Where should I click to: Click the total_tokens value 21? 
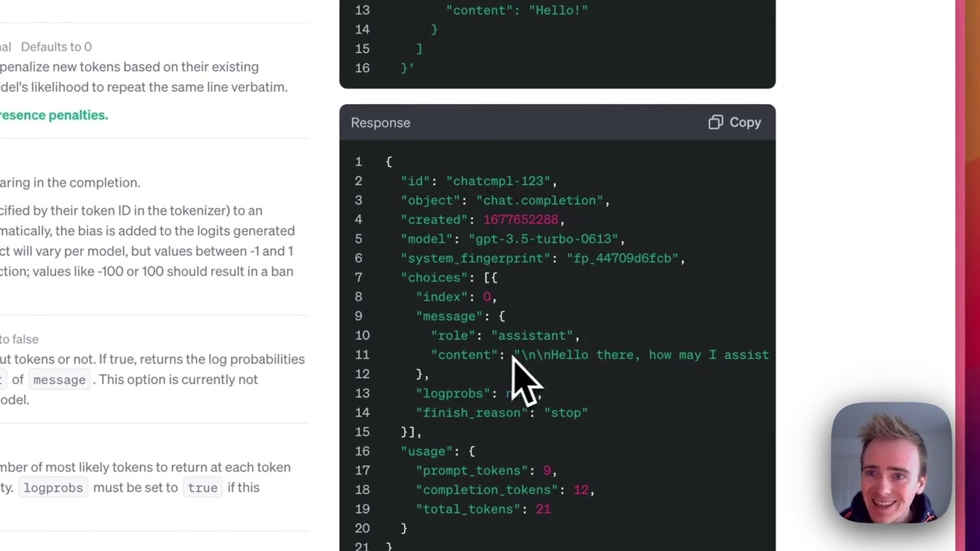pos(543,509)
